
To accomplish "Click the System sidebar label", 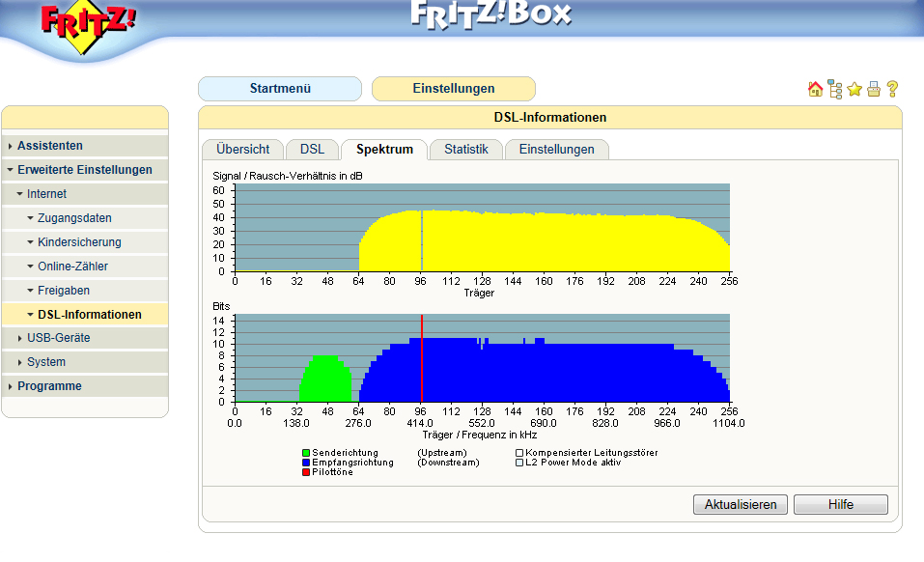I will [46, 362].
